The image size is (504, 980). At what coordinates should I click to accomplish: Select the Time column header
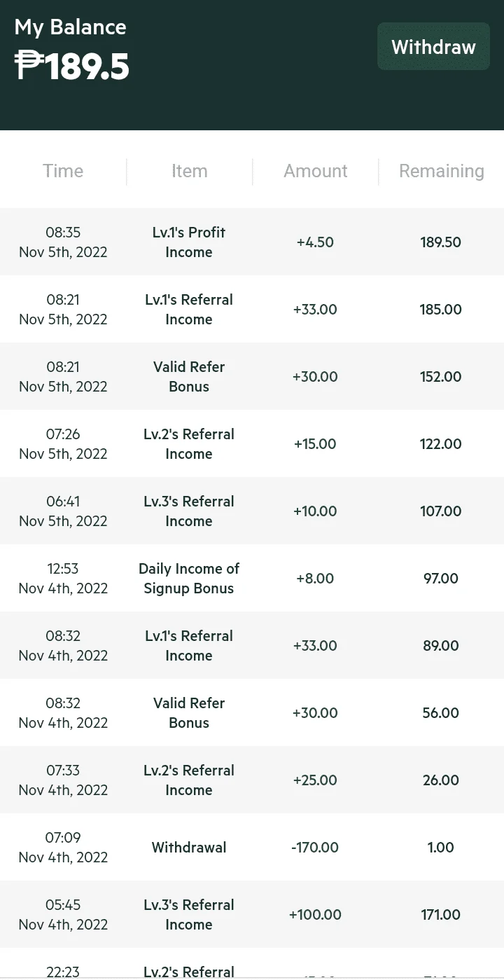63,171
